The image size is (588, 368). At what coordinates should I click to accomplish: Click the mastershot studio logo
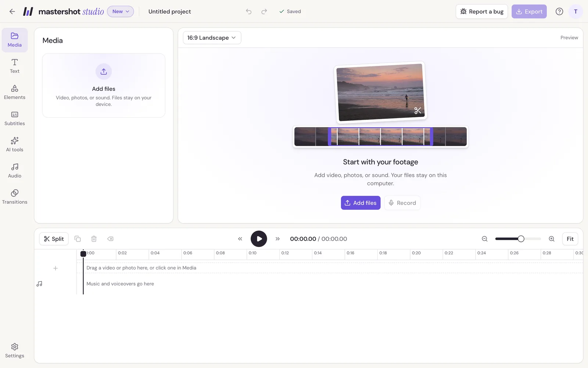tap(64, 11)
